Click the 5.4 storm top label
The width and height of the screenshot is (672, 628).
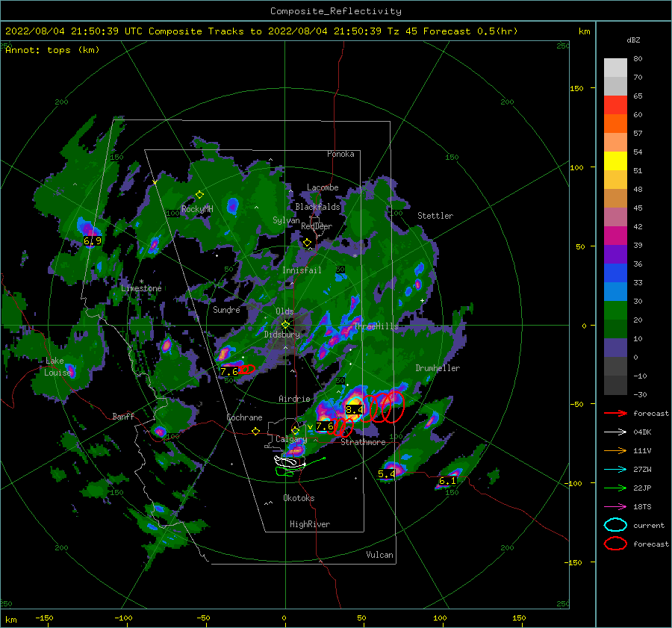387,474
